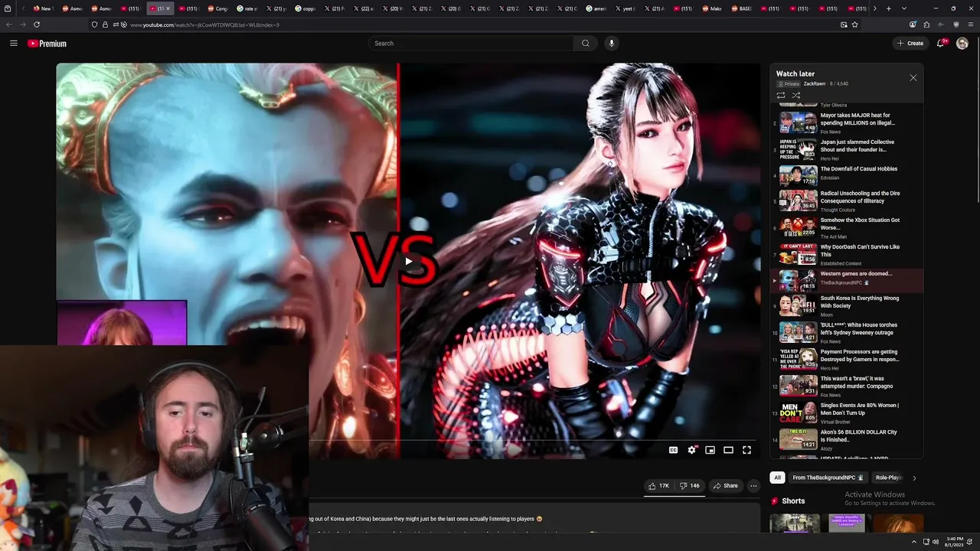Open the YouTube notifications bell
This screenshot has width=980, height=551.
point(941,44)
